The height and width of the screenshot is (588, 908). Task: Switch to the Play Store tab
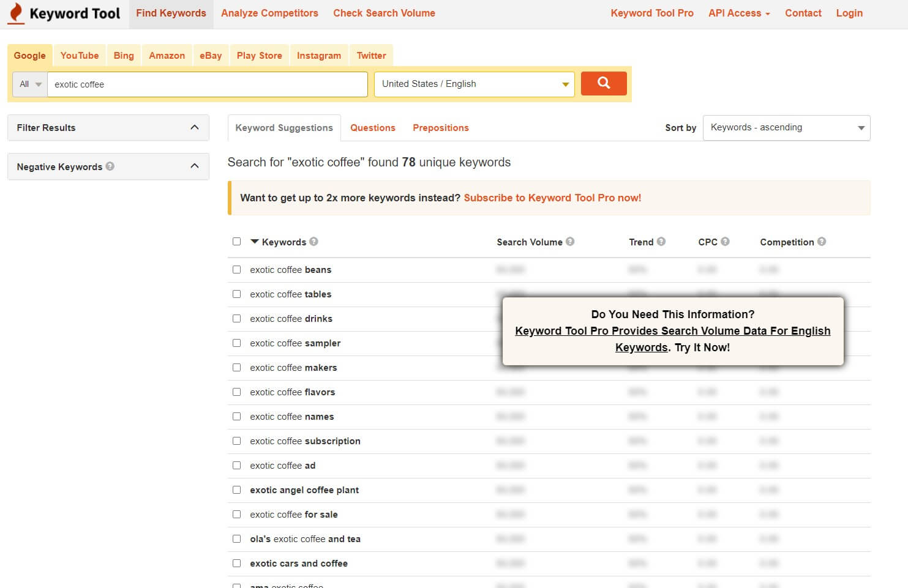click(x=259, y=55)
